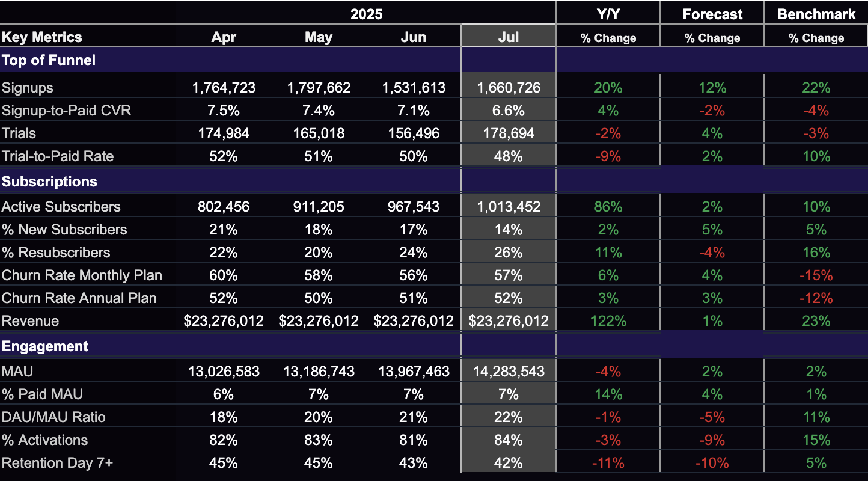Image resolution: width=868 pixels, height=481 pixels.
Task: Click the "Churn Rate Monthly Plan" label
Action: coord(82,275)
